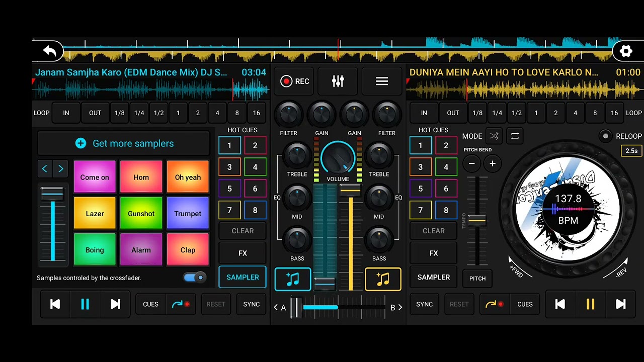This screenshot has width=644, height=362.
Task: Open the 2.5s reloop duration selector
Action: point(631,151)
